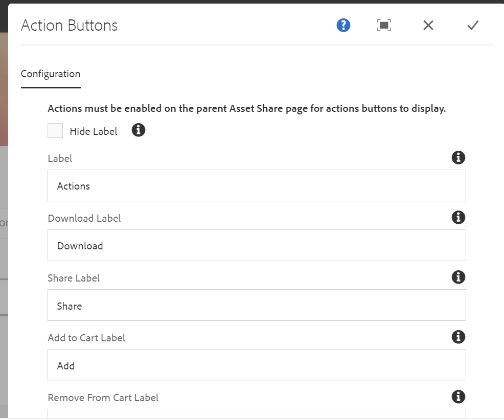Show info for Remove From Cart Label
Viewport: 504px width, 420px height.
(459, 396)
